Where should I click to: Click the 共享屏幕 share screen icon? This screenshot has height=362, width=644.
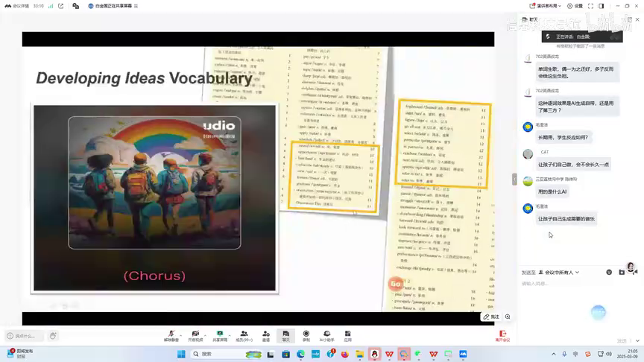[x=220, y=335]
